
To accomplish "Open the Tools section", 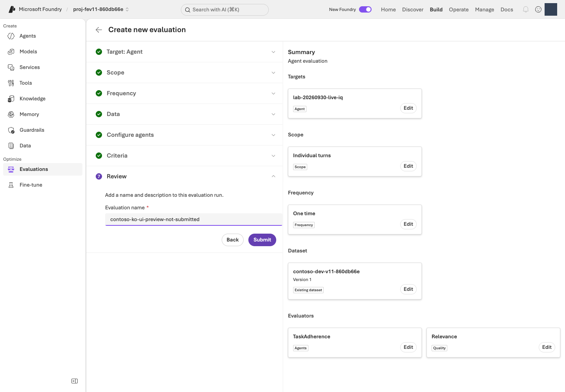I will tap(43, 83).
